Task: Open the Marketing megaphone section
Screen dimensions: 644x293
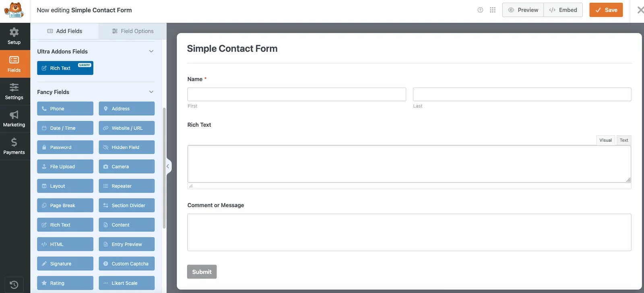Action: [14, 119]
